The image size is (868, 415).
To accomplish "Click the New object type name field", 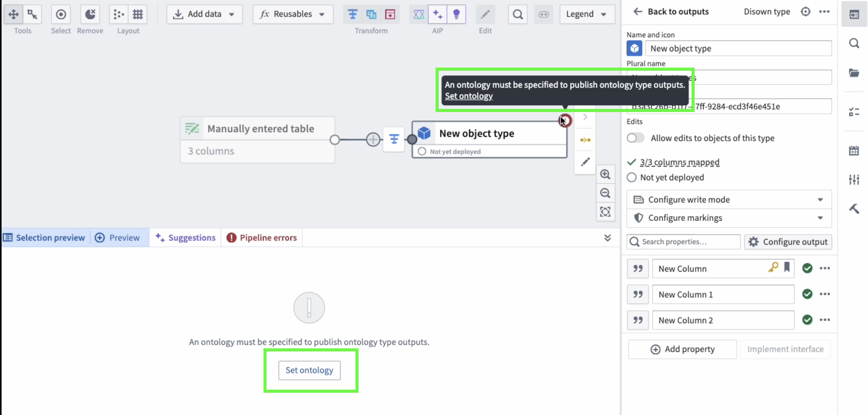I will tap(738, 48).
